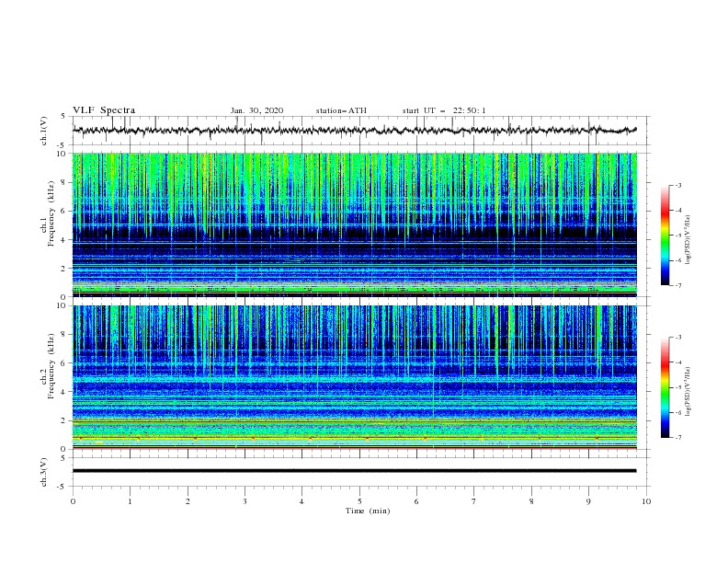Click time axis tick label "2"
The image size is (728, 563).
click(188, 501)
